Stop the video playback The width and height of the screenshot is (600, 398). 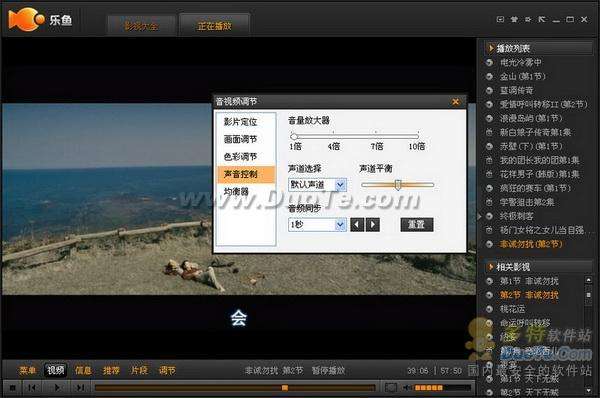13,388
